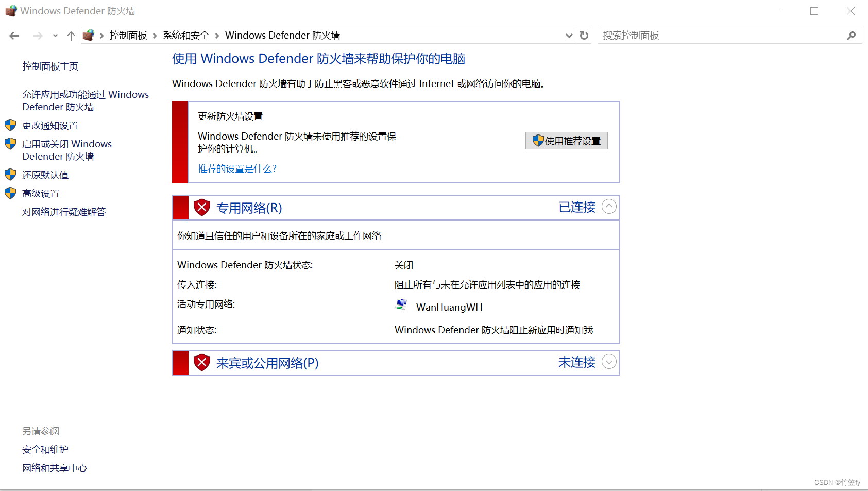Click the 未连接 status text
This screenshot has height=491, width=868.
click(577, 362)
